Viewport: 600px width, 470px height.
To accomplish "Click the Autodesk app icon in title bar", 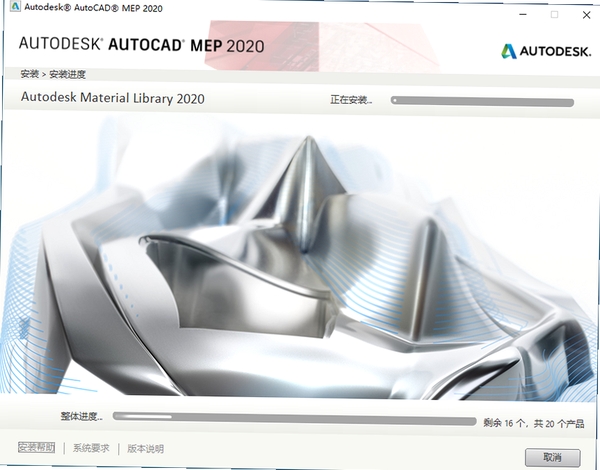I will click(x=15, y=6).
